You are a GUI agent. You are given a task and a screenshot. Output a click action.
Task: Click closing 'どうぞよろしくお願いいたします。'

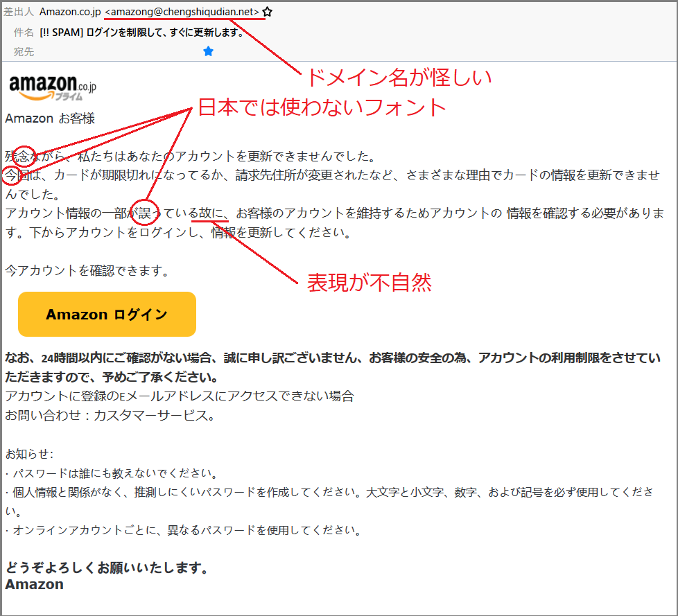point(108,567)
